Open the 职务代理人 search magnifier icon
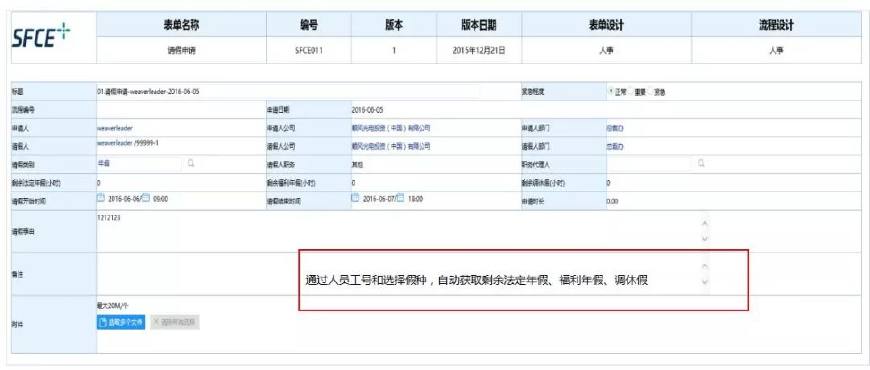870x370 pixels. pos(701,164)
